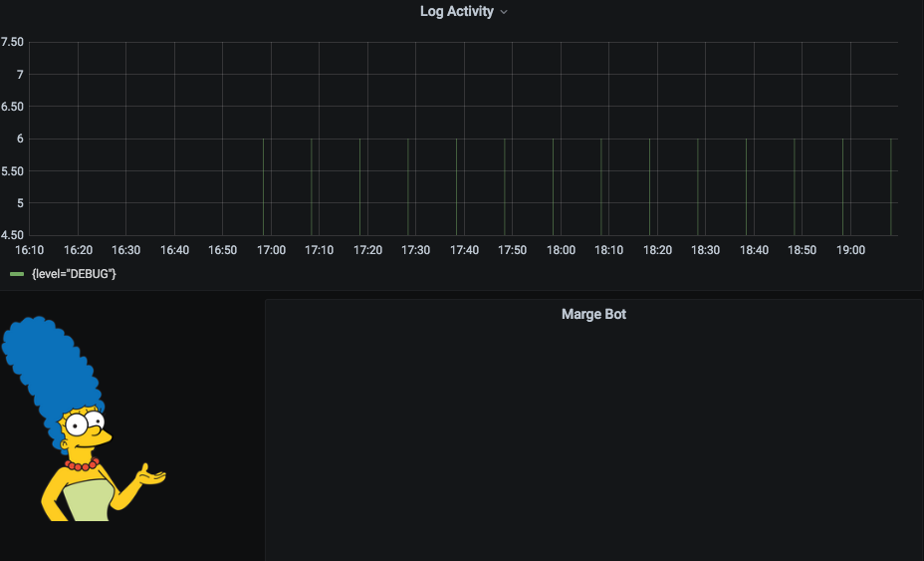Click the Marge Simpson image

[85, 419]
